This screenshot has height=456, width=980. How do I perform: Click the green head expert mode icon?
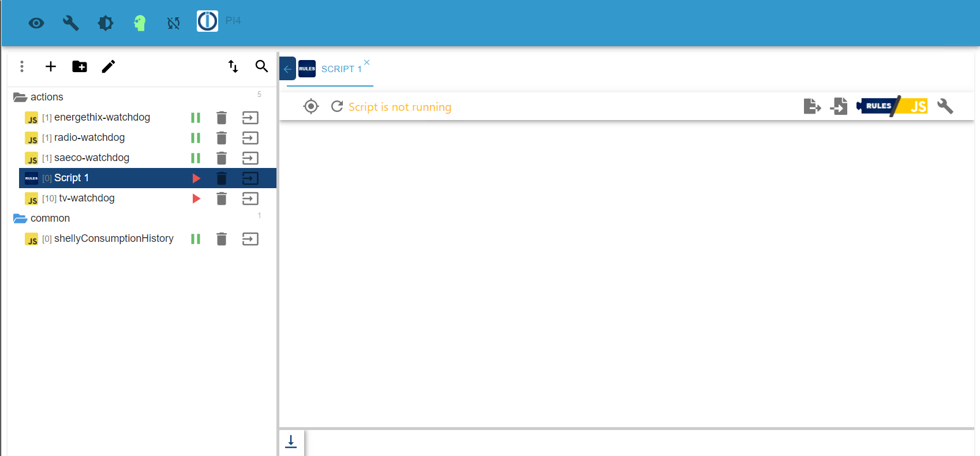click(x=140, y=23)
